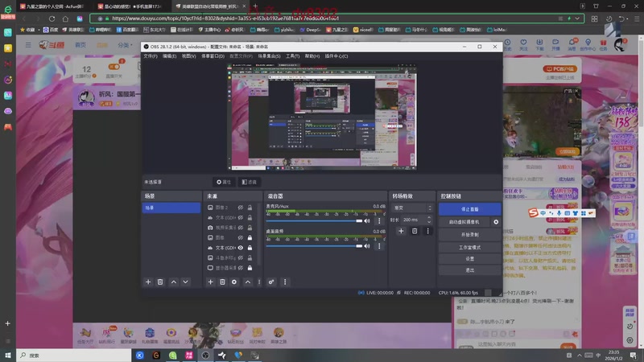Open the OBS icon in the Windows taskbar

pyautogui.click(x=205, y=355)
